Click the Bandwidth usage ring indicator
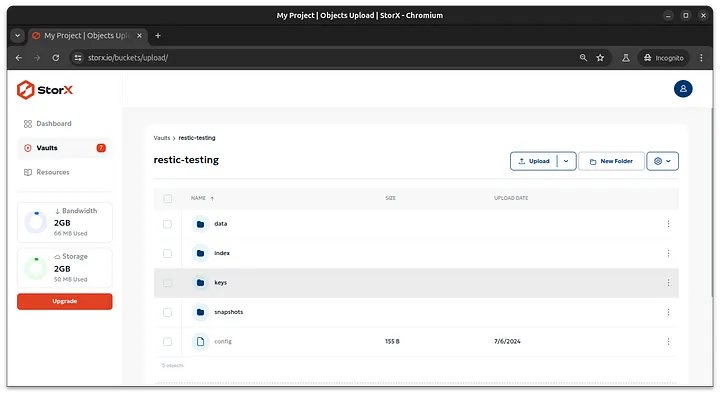This screenshot has width=720, height=395. (x=36, y=222)
